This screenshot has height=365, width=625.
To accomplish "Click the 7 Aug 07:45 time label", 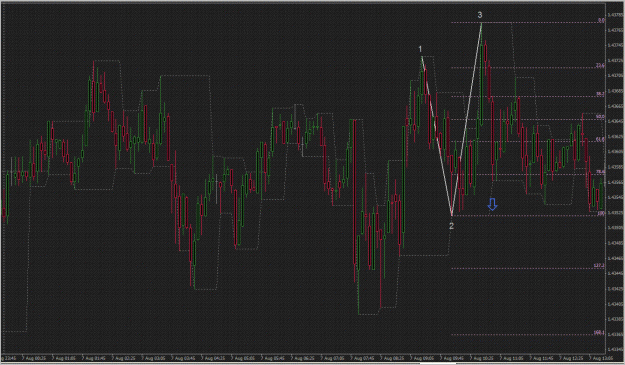I will point(362,359).
